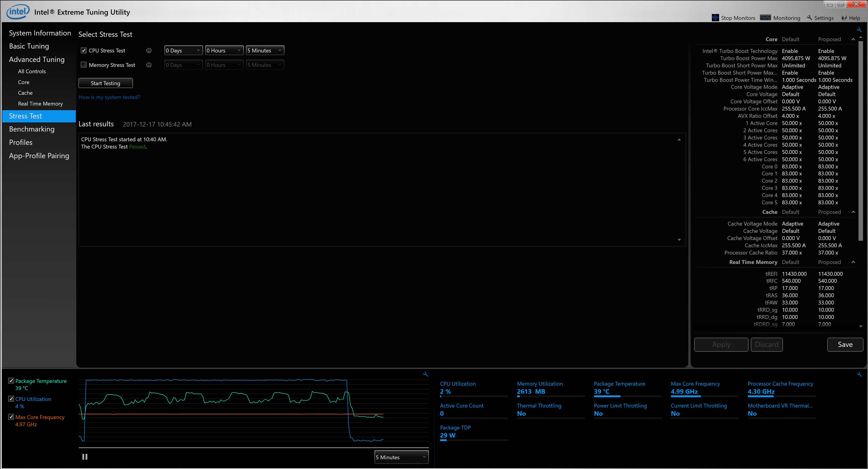Image resolution: width=868 pixels, height=469 pixels.
Task: Open CPU test Minutes duration dropdown
Action: (265, 50)
